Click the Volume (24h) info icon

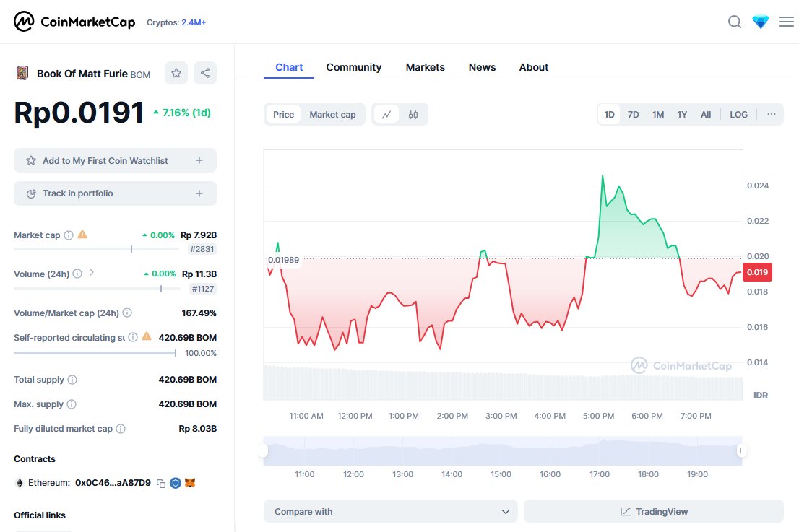77,274
